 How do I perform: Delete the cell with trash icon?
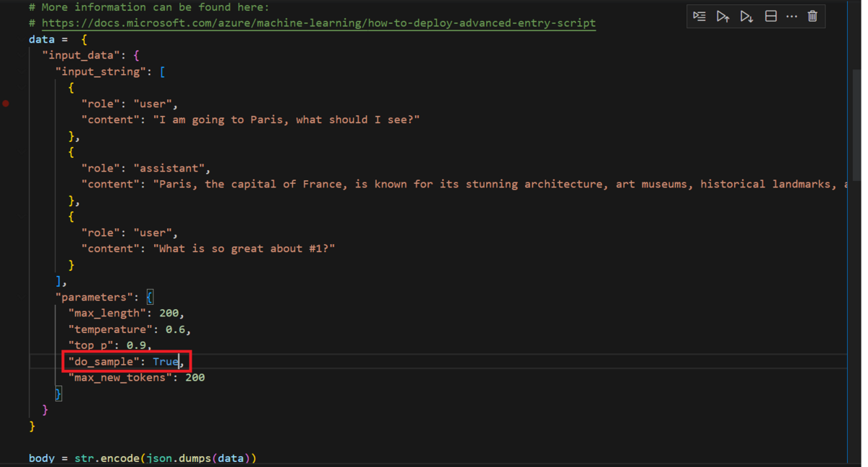tap(812, 16)
